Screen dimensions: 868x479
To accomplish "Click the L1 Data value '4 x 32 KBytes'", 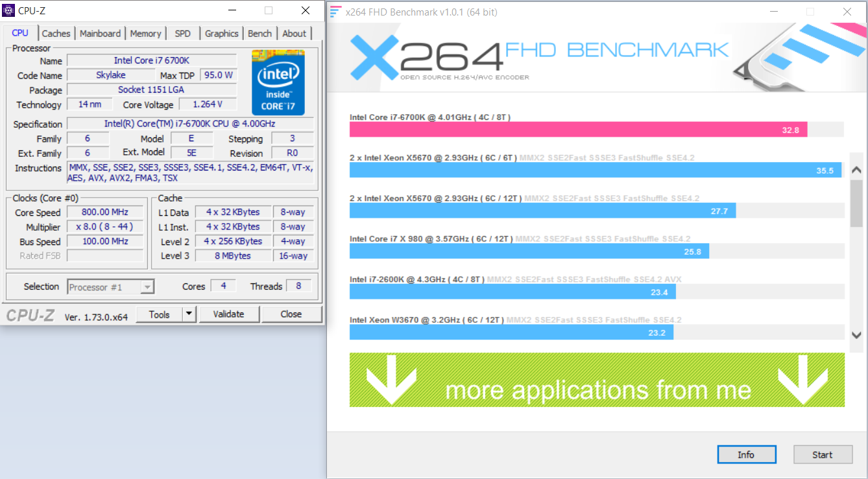I will click(233, 212).
